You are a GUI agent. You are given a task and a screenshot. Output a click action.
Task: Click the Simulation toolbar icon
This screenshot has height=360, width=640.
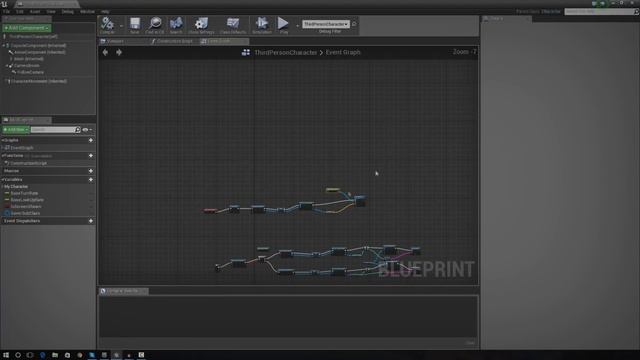click(x=262, y=23)
